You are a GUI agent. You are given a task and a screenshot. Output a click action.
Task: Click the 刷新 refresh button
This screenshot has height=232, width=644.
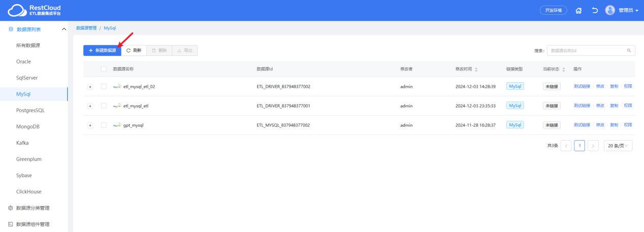pos(134,50)
